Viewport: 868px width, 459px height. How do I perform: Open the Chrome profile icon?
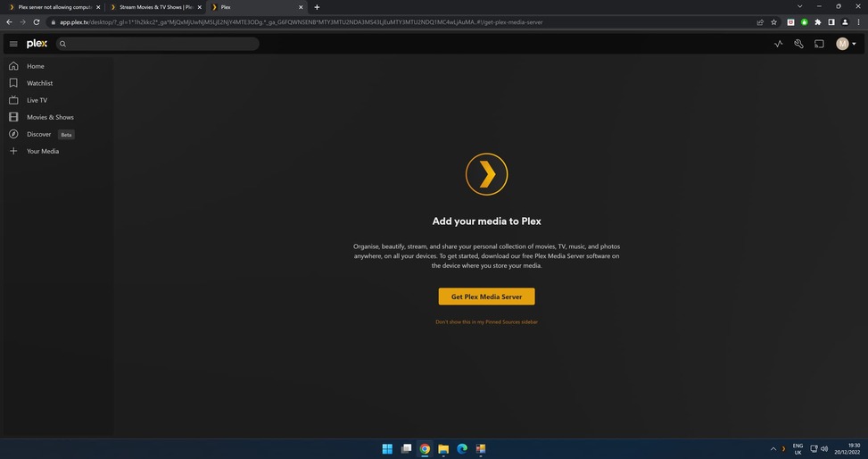click(x=845, y=22)
